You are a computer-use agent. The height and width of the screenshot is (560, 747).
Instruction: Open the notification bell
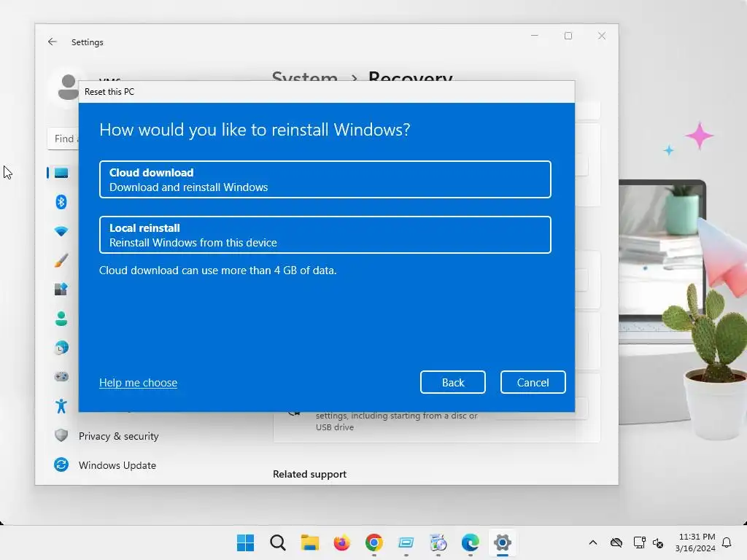(727, 542)
